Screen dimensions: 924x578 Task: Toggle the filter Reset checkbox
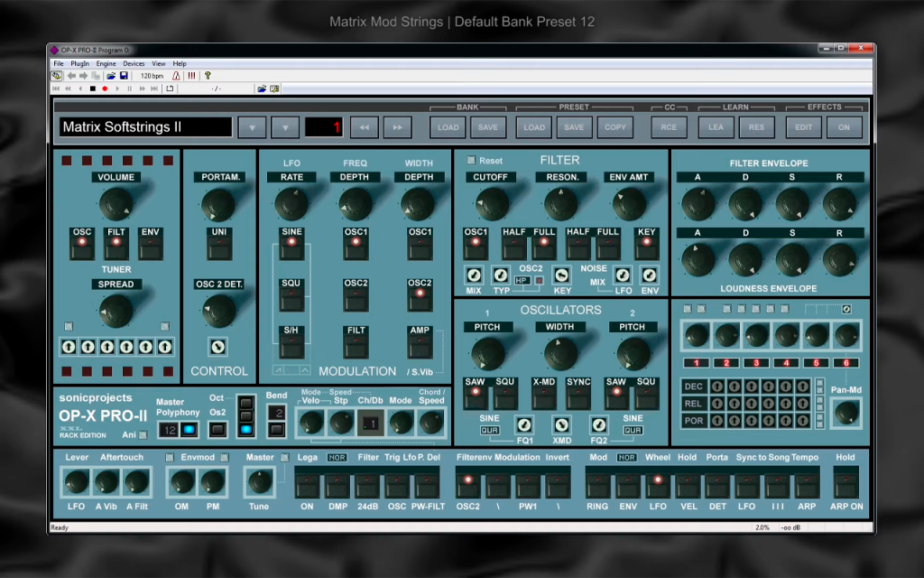pos(471,160)
